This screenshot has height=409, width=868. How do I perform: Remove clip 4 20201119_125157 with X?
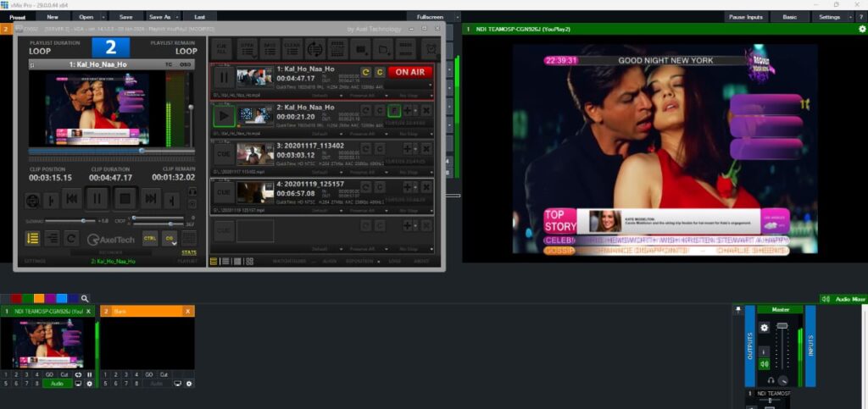coord(426,187)
